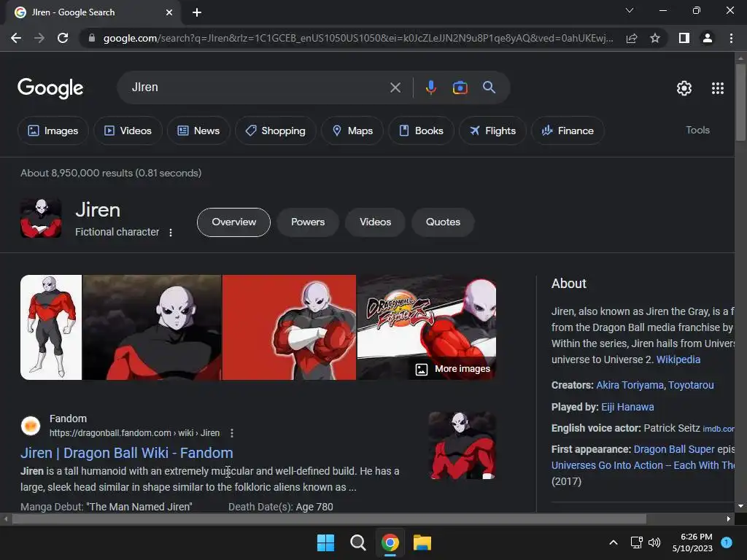The image size is (747, 560).
Task: Open the volume control in the tray
Action: pos(654,542)
